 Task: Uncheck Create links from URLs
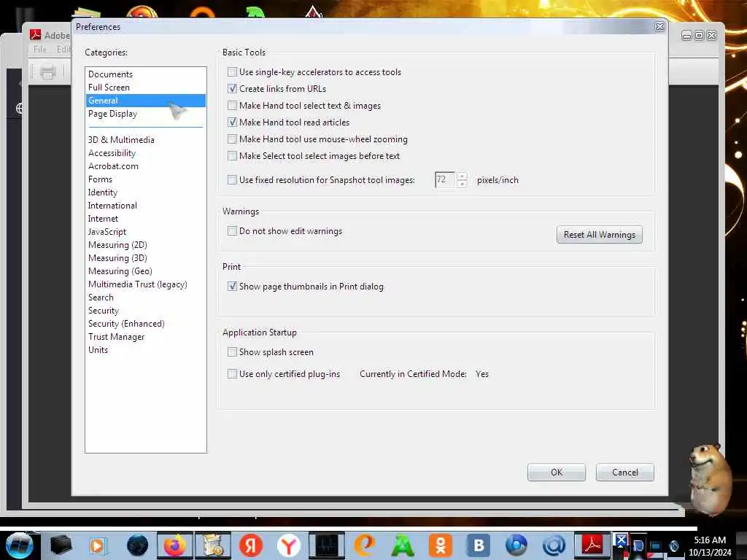(x=232, y=88)
